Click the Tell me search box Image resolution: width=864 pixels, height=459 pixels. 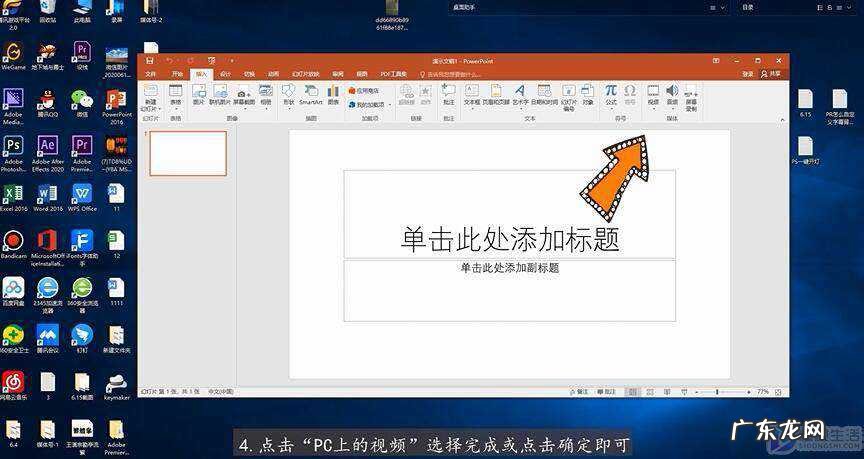pyautogui.click(x=450, y=74)
